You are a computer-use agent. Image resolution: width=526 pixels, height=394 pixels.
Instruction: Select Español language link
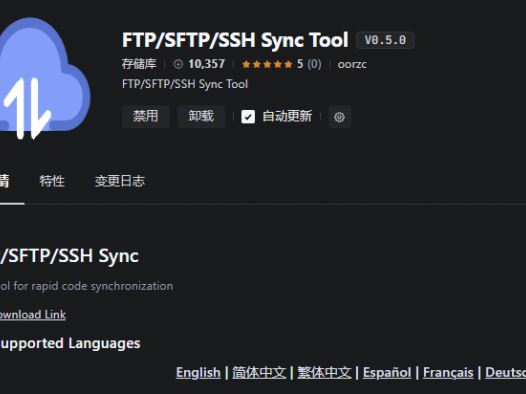click(387, 373)
